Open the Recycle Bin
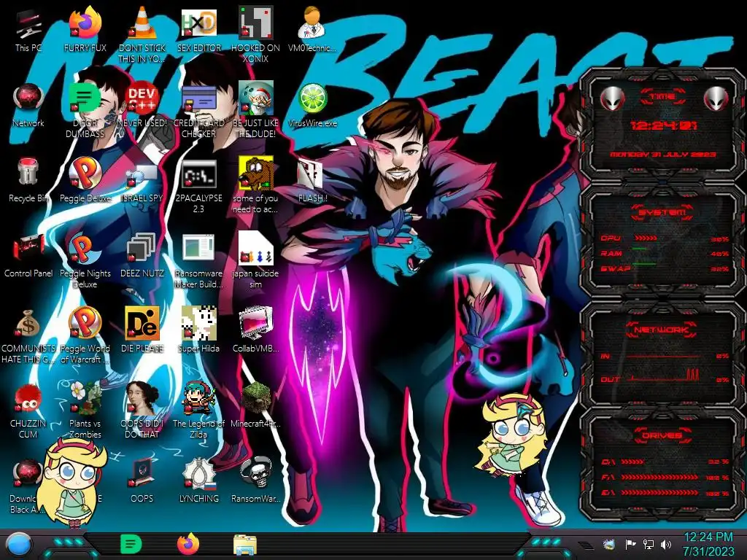This screenshot has width=747, height=560. coord(28,179)
